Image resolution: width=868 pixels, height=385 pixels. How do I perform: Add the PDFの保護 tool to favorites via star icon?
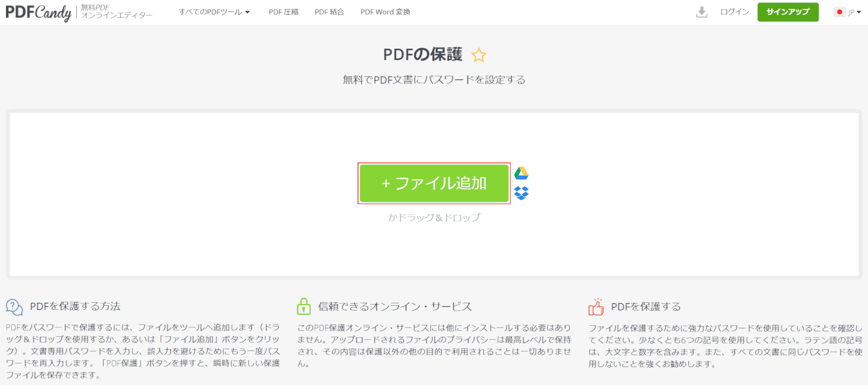pos(479,55)
